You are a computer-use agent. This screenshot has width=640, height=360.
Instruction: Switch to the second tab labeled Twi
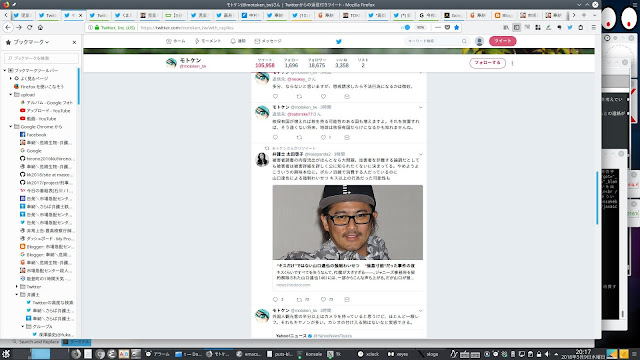point(48,15)
